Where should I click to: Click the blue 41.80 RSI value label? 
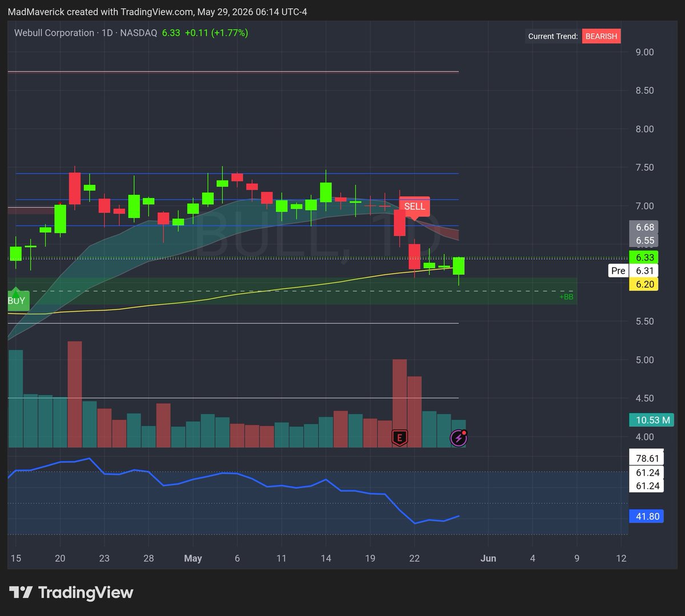[646, 517]
